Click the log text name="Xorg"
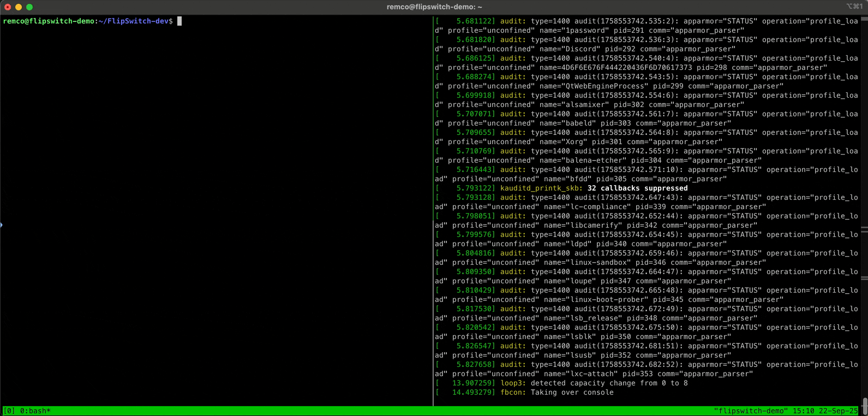The height and width of the screenshot is (416, 868). pos(564,142)
